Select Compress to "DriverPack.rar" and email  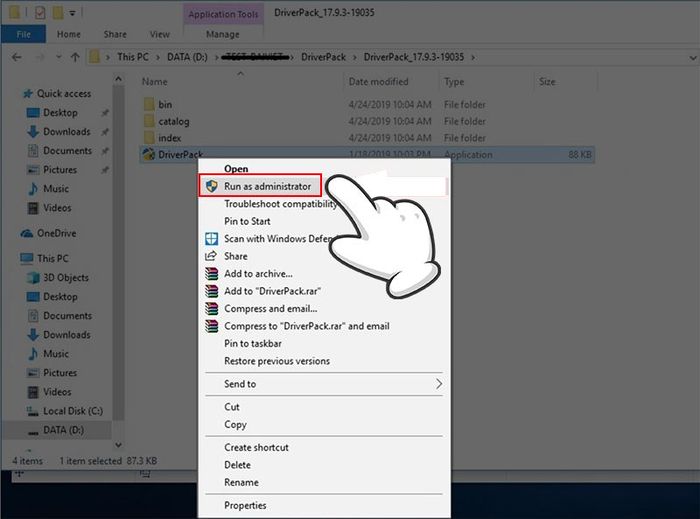(307, 326)
